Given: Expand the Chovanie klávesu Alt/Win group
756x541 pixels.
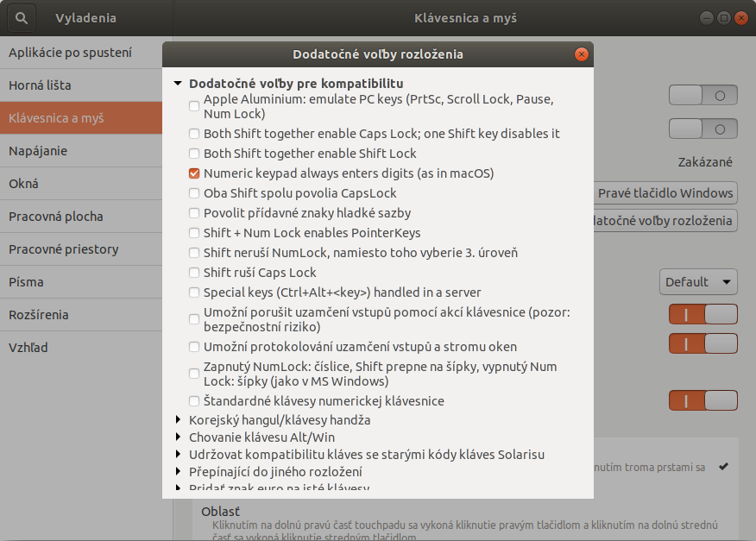Looking at the screenshot, I should point(178,437).
